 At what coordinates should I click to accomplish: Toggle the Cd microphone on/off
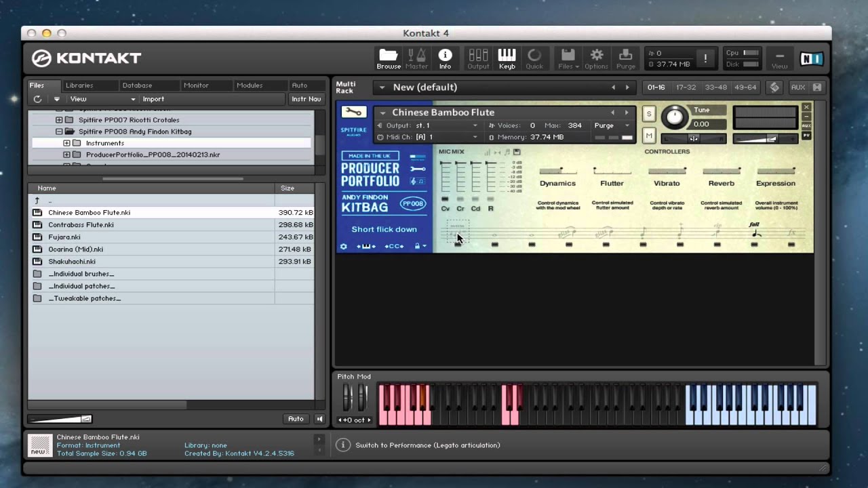click(x=475, y=199)
